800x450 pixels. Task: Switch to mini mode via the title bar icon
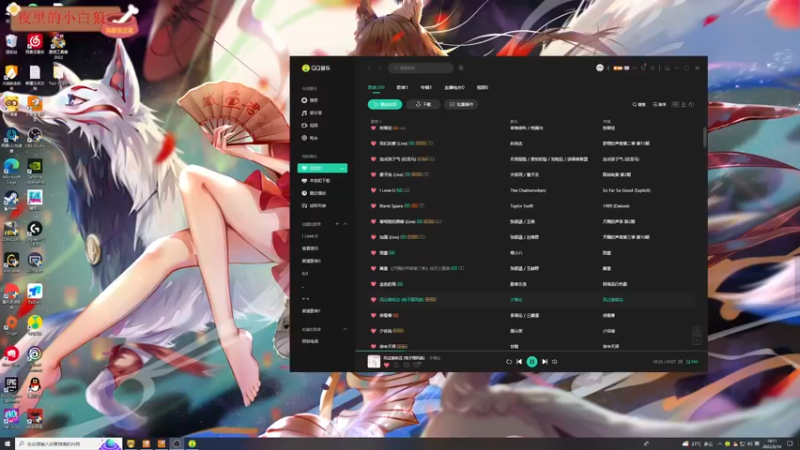667,68
